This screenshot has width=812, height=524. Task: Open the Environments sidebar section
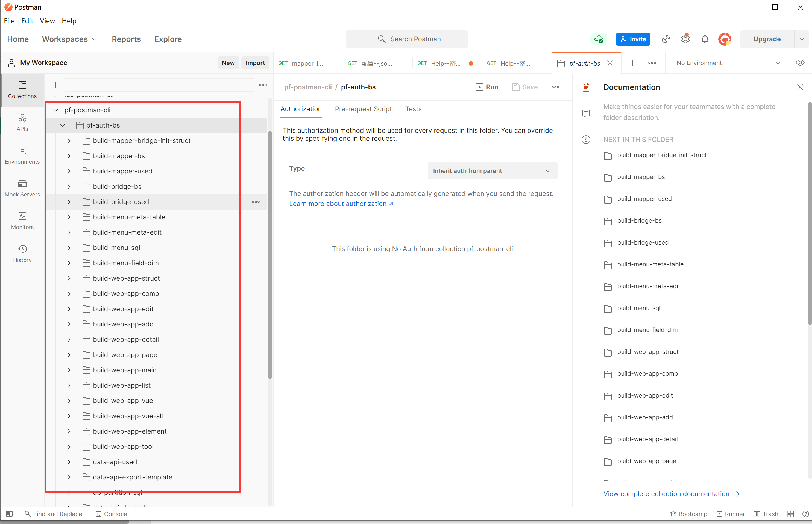tap(22, 155)
